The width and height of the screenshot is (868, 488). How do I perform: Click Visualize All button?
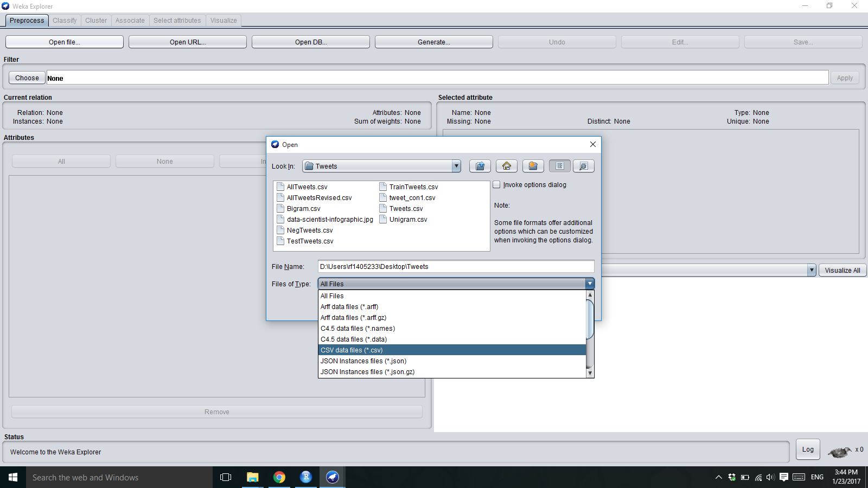point(843,270)
